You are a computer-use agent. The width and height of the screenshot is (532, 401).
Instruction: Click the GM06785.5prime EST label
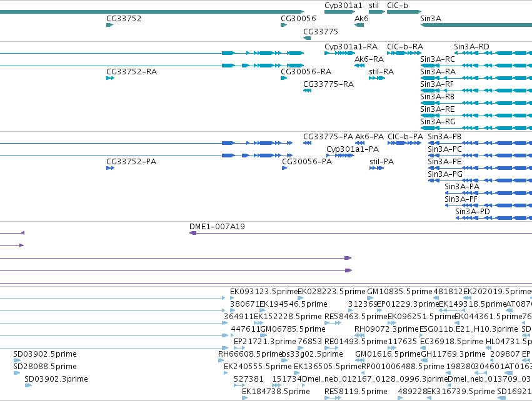coord(293,329)
